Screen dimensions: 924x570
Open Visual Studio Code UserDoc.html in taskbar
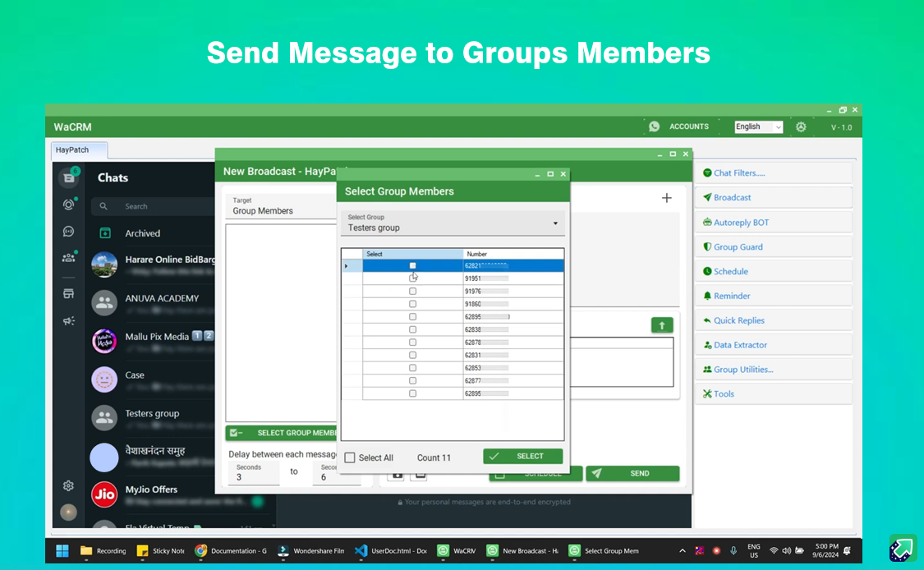click(x=391, y=551)
